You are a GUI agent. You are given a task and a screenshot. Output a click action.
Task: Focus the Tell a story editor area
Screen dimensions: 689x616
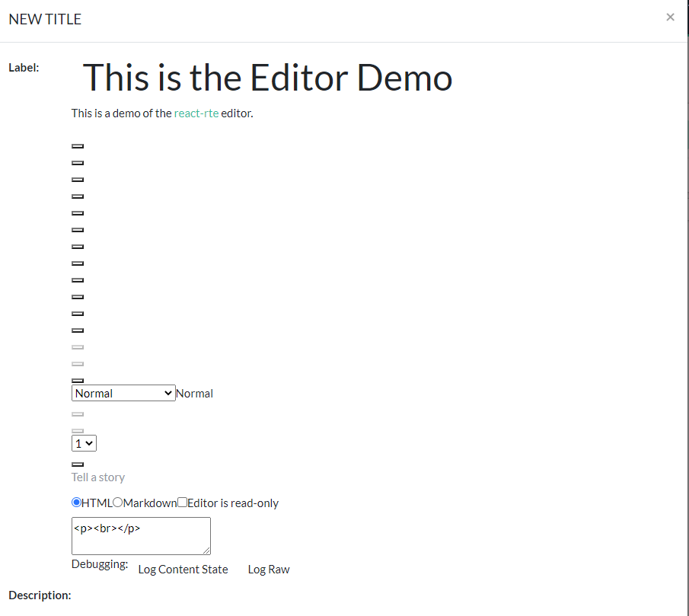(98, 477)
